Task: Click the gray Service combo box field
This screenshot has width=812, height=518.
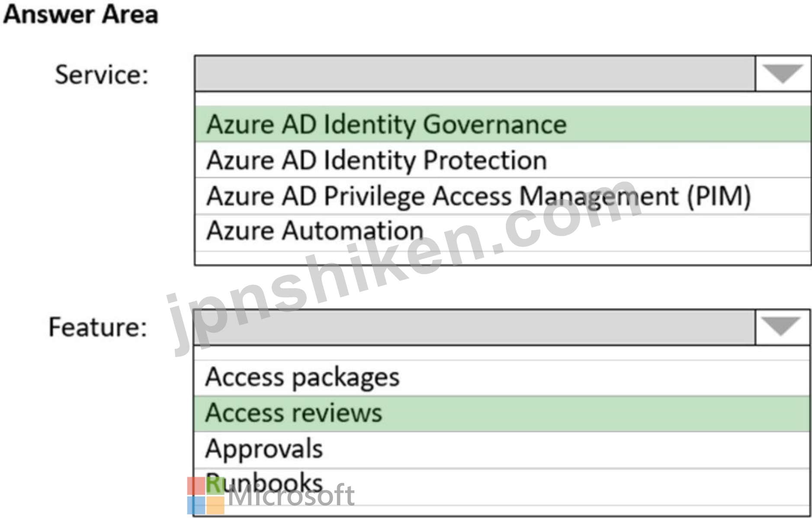Action: click(x=475, y=74)
